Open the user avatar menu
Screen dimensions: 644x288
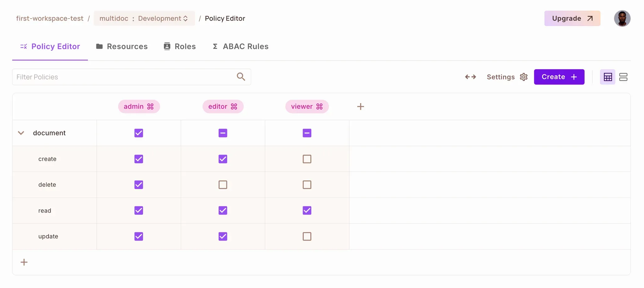point(622,19)
